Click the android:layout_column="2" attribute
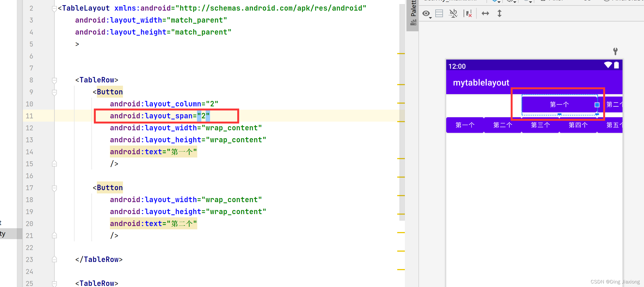 [164, 104]
